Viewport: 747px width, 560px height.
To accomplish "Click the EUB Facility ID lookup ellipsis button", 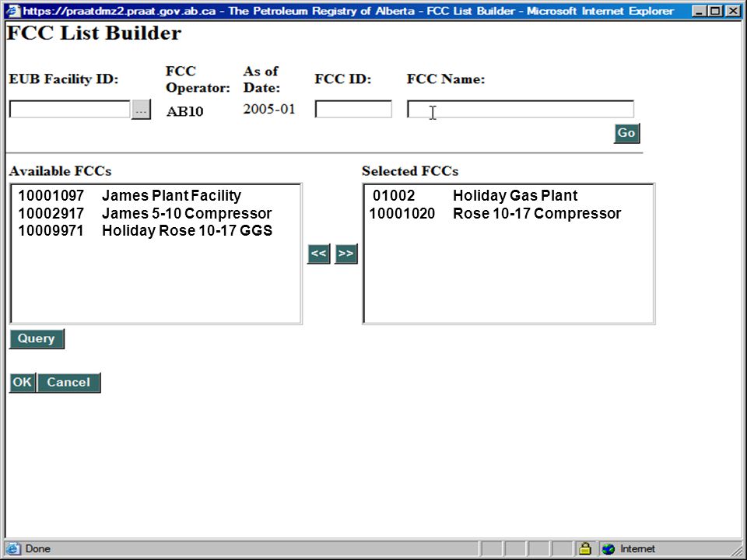I will tap(141, 110).
